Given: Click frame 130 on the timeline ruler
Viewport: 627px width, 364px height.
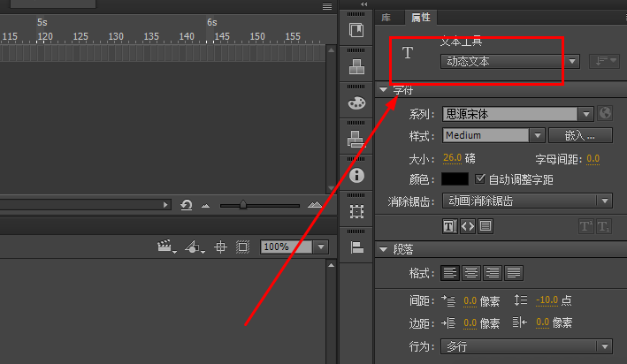Looking at the screenshot, I should point(116,37).
